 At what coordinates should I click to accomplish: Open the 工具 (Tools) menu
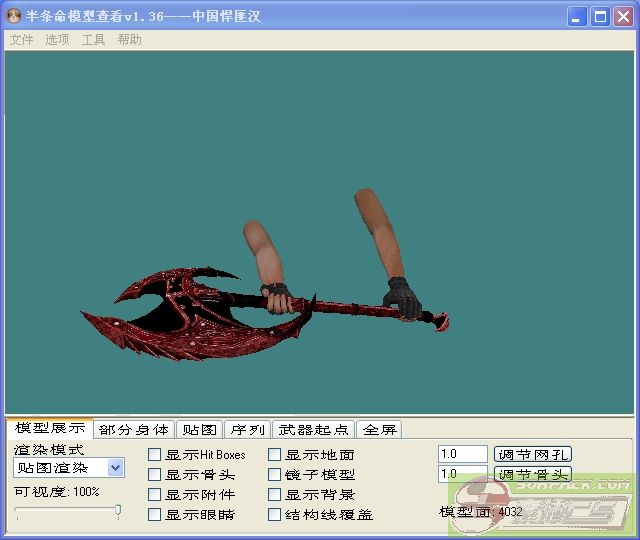click(x=93, y=40)
